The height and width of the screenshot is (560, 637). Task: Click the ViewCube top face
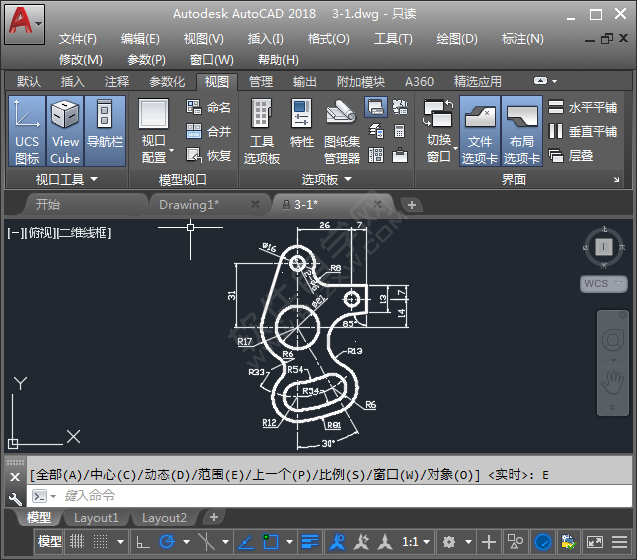point(603,247)
